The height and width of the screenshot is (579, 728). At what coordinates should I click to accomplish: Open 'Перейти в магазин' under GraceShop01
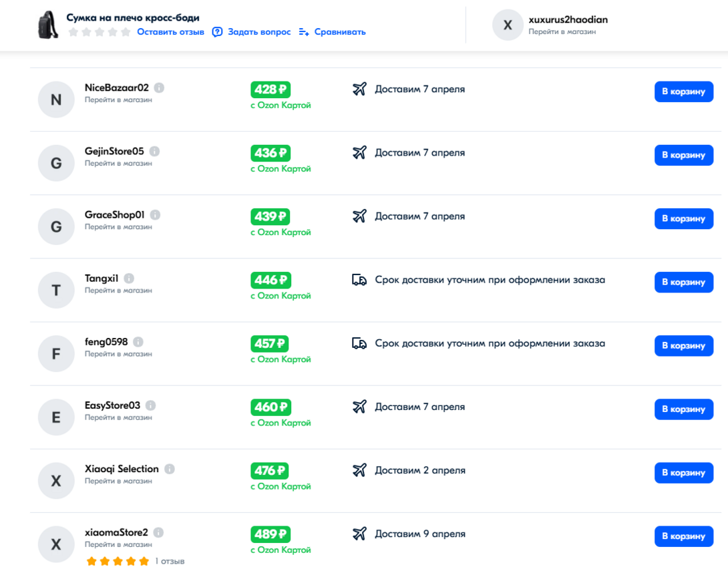coord(118,227)
